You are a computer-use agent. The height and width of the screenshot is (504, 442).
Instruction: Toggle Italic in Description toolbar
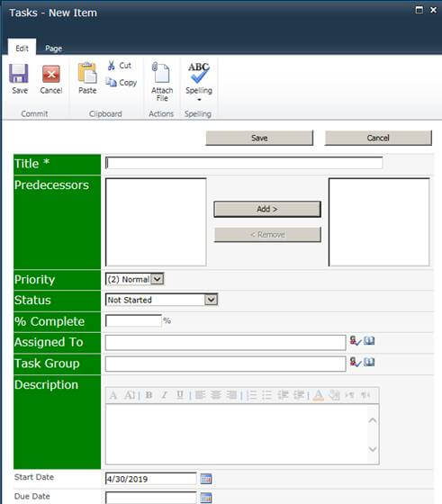pyautogui.click(x=164, y=395)
